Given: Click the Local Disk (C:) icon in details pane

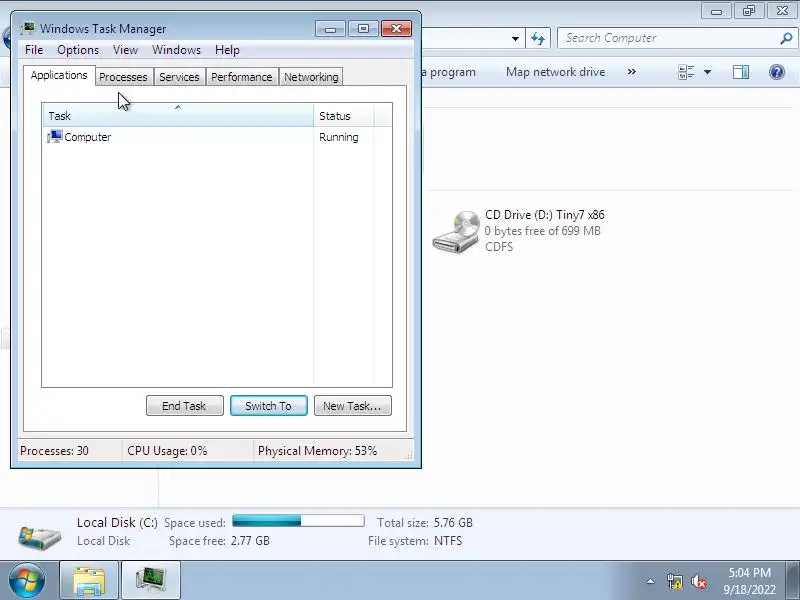Looking at the screenshot, I should [x=40, y=536].
